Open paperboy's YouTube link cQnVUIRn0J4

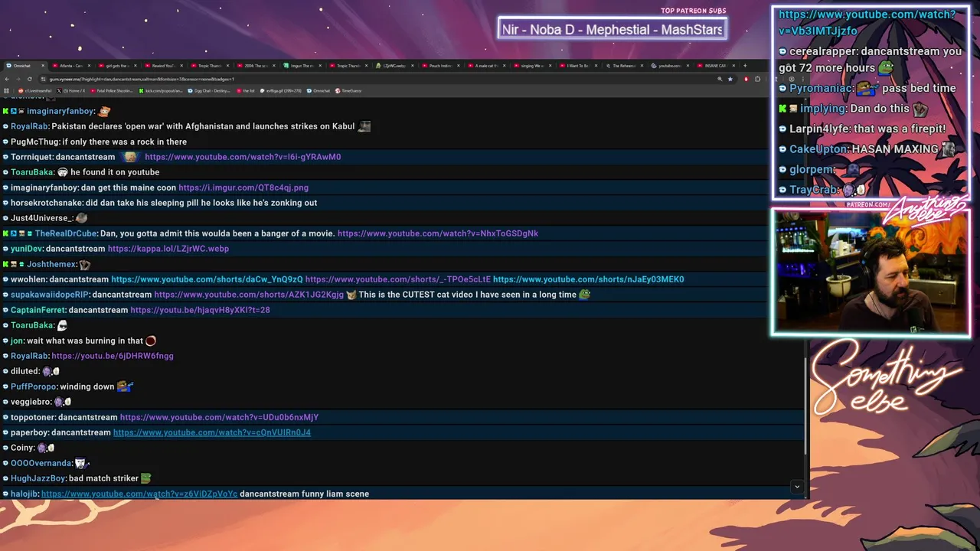pyautogui.click(x=212, y=432)
